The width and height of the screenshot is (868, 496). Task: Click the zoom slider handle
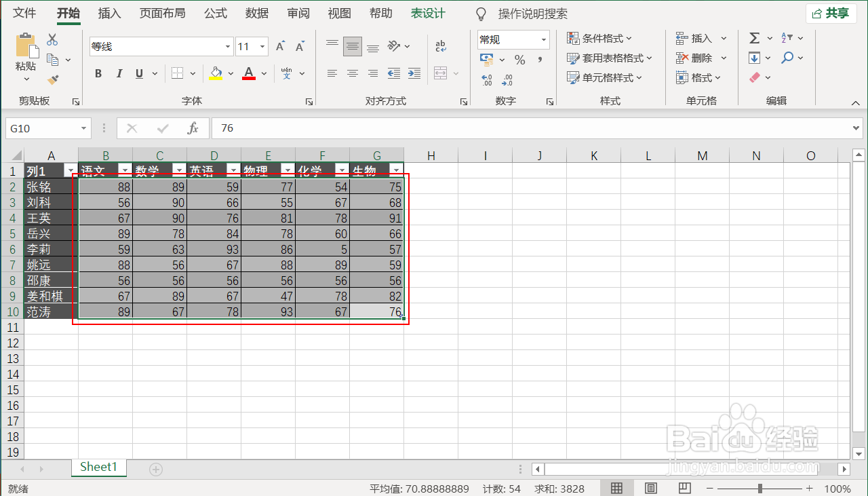point(761,489)
